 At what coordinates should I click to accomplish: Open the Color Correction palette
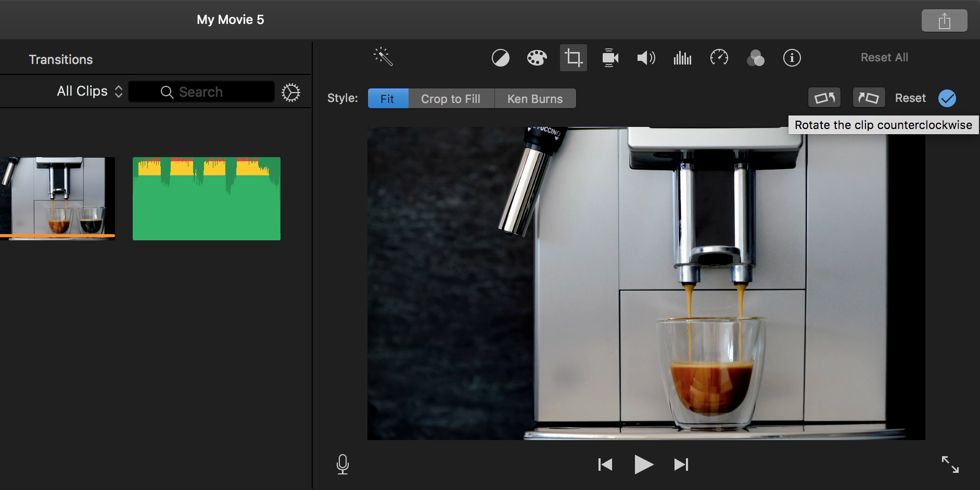click(x=537, y=58)
